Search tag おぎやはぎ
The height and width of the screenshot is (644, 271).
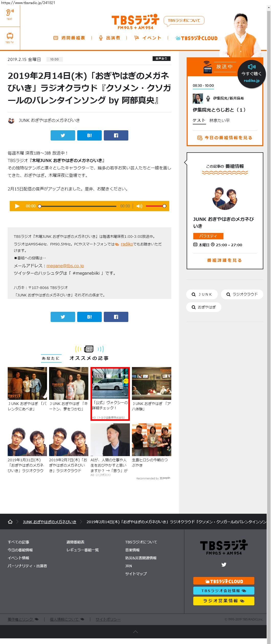click(x=204, y=307)
